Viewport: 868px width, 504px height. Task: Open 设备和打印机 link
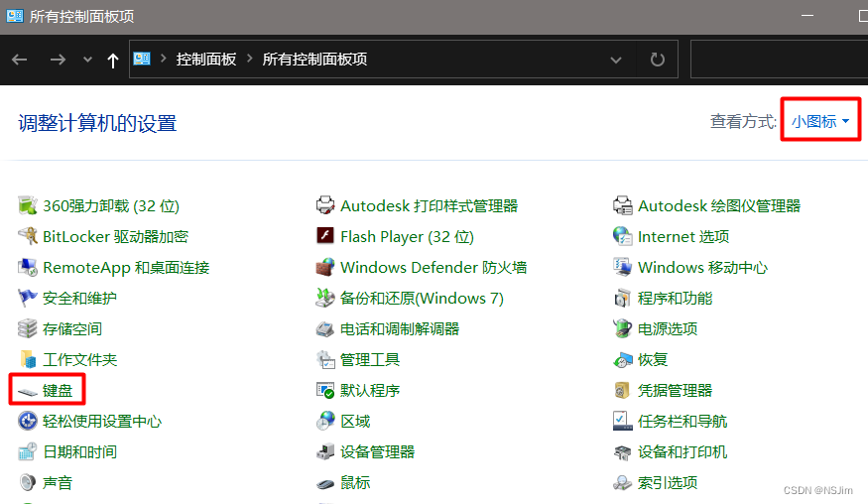682,452
